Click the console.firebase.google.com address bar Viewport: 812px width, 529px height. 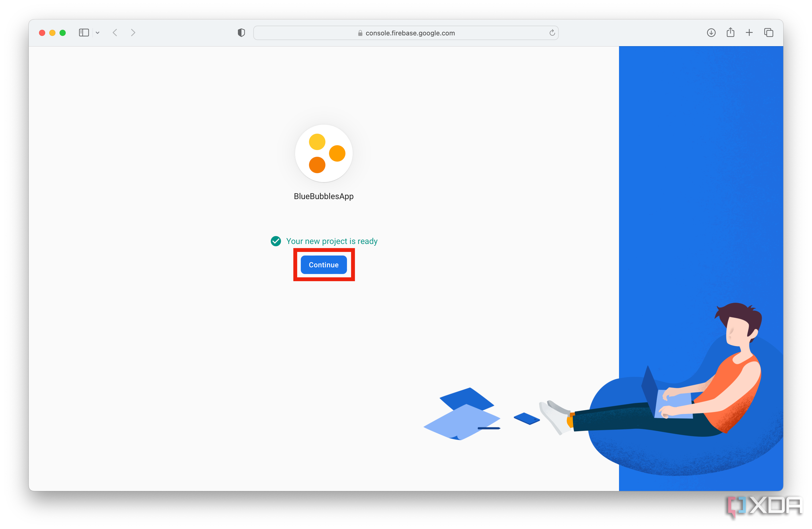(x=409, y=33)
